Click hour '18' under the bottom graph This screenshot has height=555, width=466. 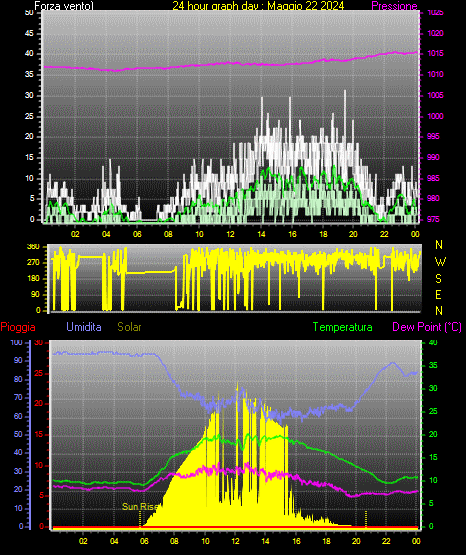pyautogui.click(x=326, y=541)
